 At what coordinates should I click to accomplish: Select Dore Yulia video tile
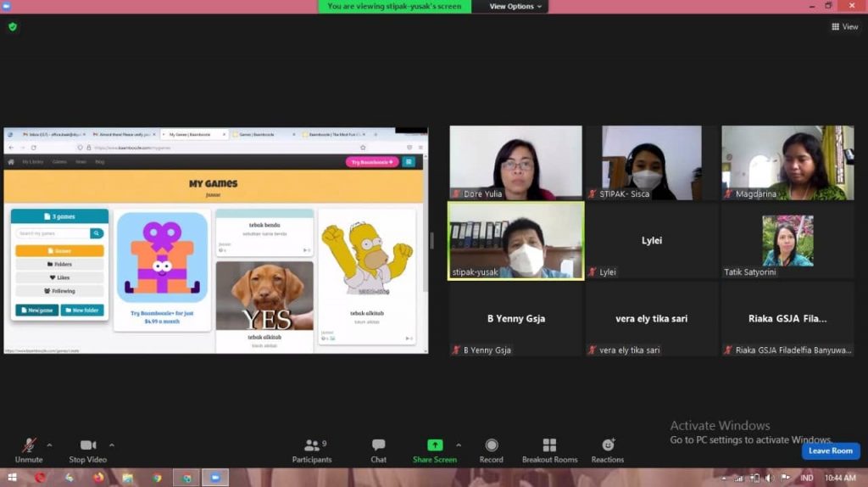tap(515, 162)
